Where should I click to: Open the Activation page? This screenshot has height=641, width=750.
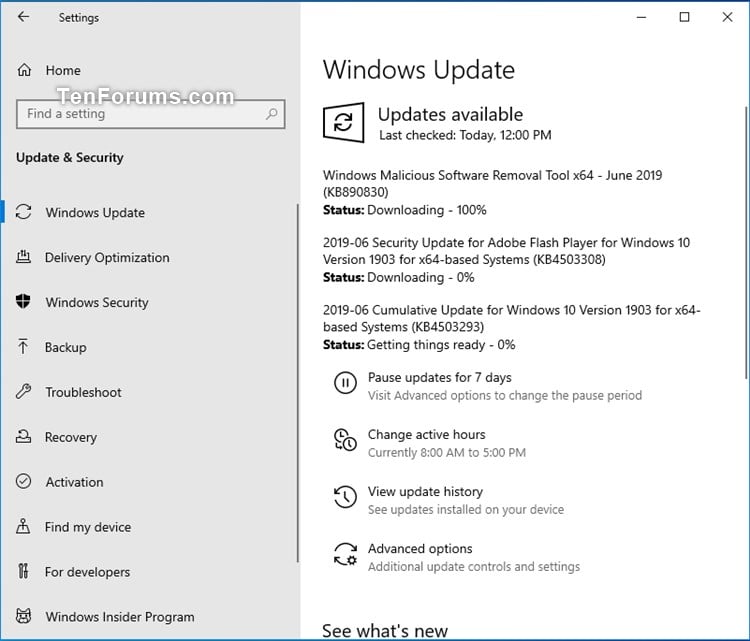tap(75, 482)
